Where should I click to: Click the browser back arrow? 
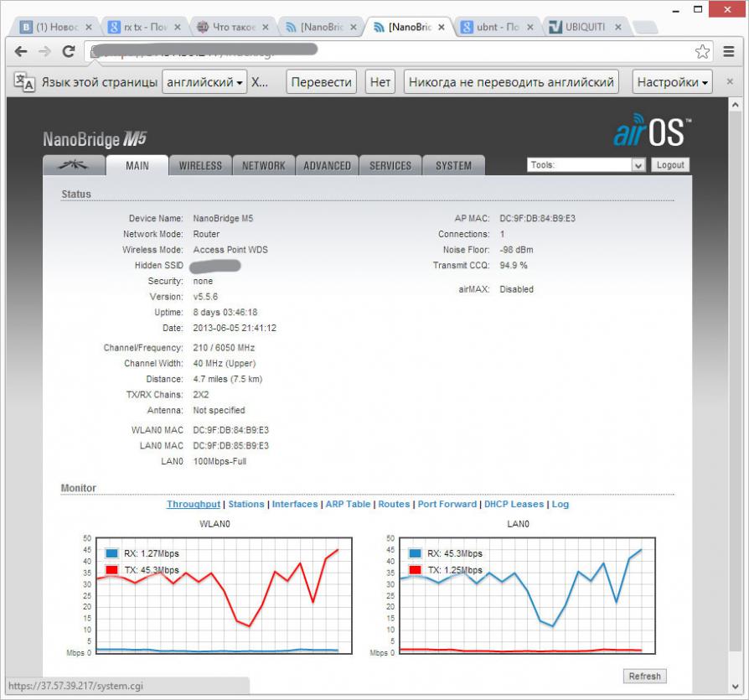(21, 52)
